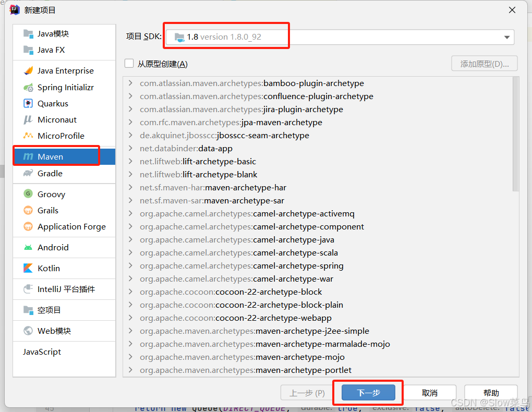Screen dimensions: 532x412
Task: Select Kotlin project type
Action: point(64,268)
